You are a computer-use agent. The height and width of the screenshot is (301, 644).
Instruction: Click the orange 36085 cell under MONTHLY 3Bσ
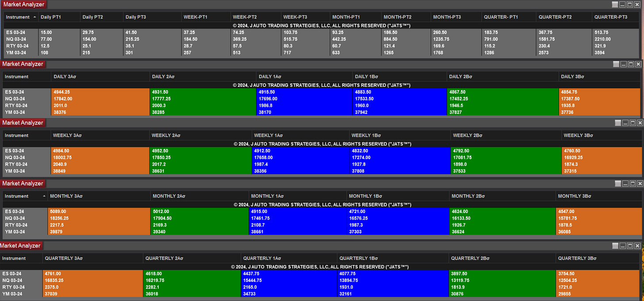599,232
